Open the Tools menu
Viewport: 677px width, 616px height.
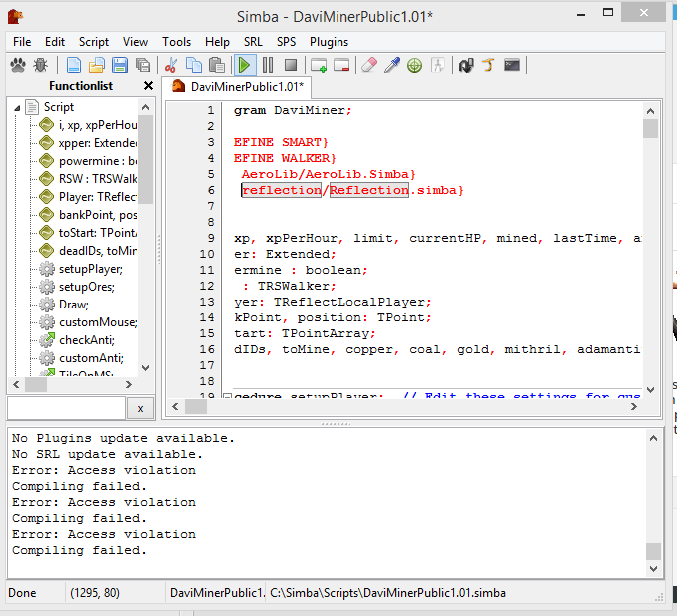click(x=177, y=42)
